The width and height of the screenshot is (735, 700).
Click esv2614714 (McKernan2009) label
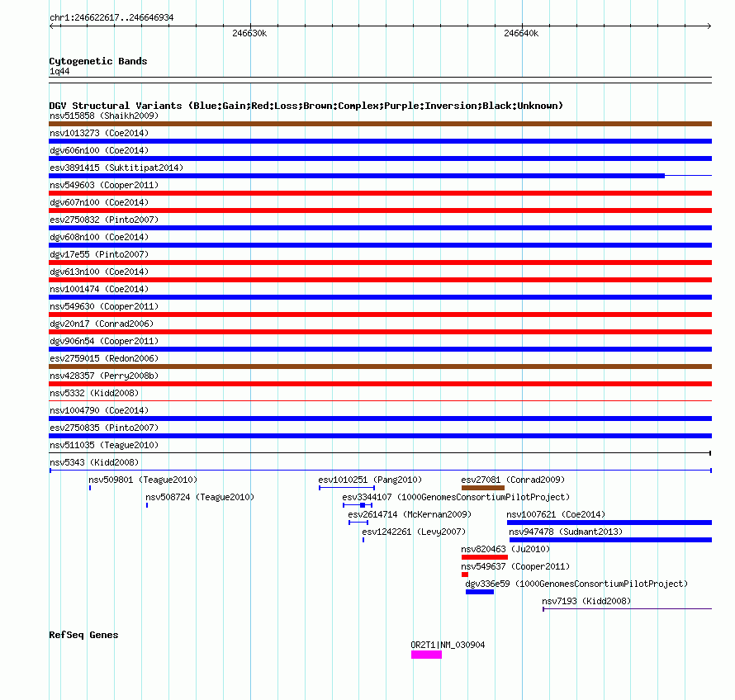pos(410,514)
